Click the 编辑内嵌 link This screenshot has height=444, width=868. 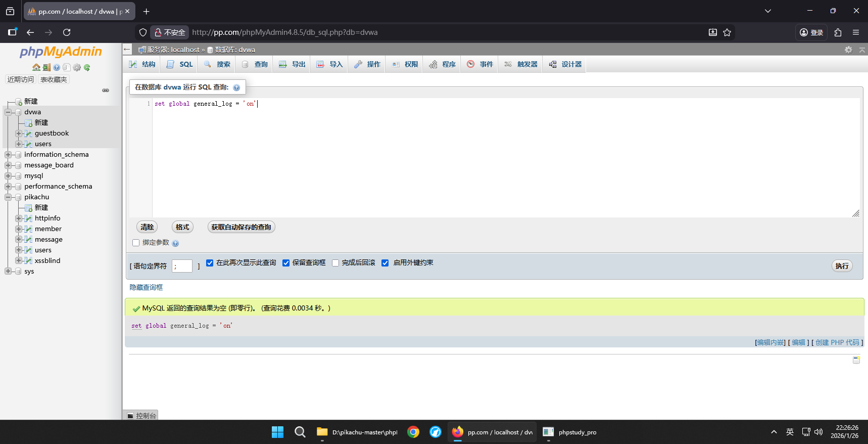click(770, 342)
